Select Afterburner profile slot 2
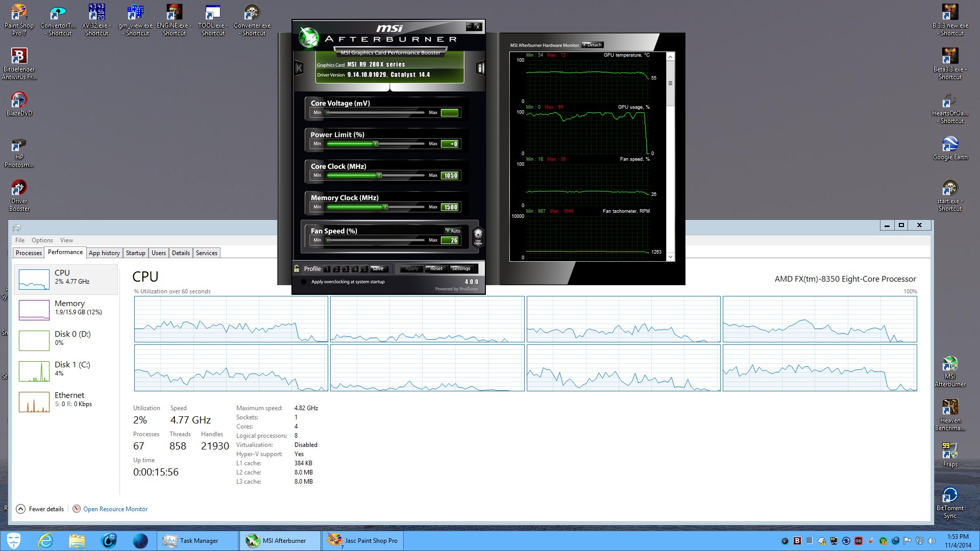This screenshot has height=551, width=980. pos(336,269)
